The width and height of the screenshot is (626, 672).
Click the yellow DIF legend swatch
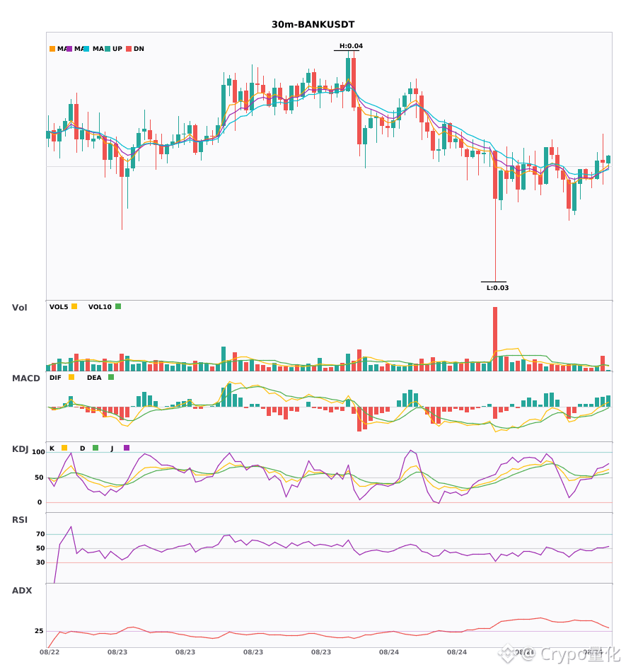[71, 377]
